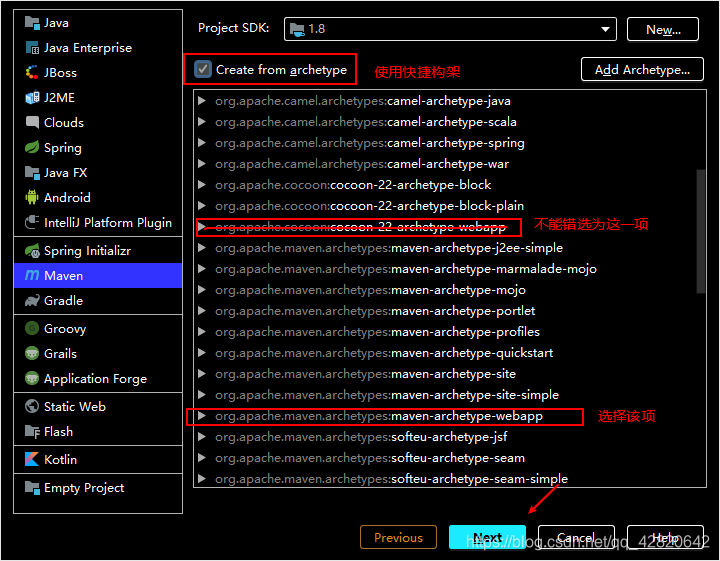Select maven-archetype-webapp archetype label
Viewport: 720px width, 561px height.
[379, 416]
